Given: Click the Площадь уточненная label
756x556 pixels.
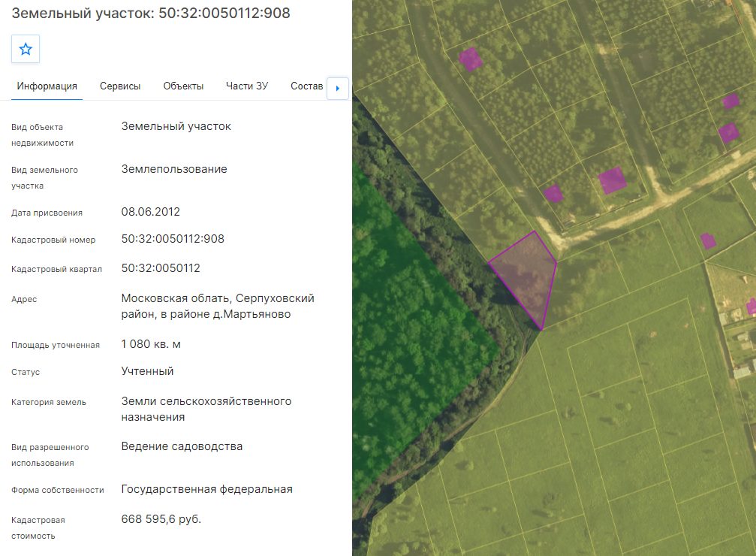Looking at the screenshot, I should (x=56, y=345).
